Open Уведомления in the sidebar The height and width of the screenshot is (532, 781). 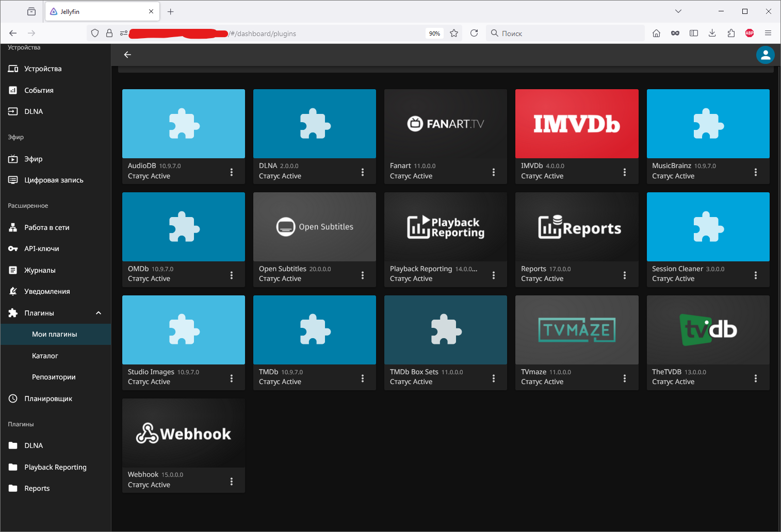(56, 291)
